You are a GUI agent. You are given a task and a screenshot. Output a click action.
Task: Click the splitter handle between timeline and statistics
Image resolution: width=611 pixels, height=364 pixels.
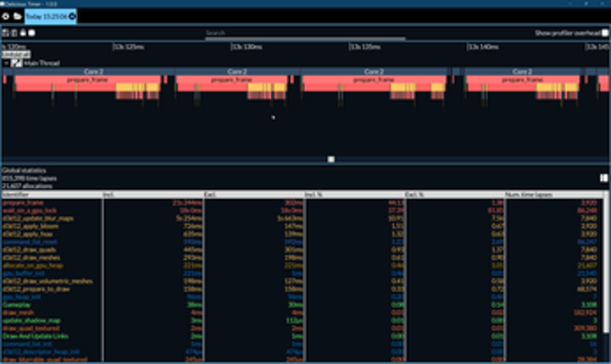tap(331, 159)
